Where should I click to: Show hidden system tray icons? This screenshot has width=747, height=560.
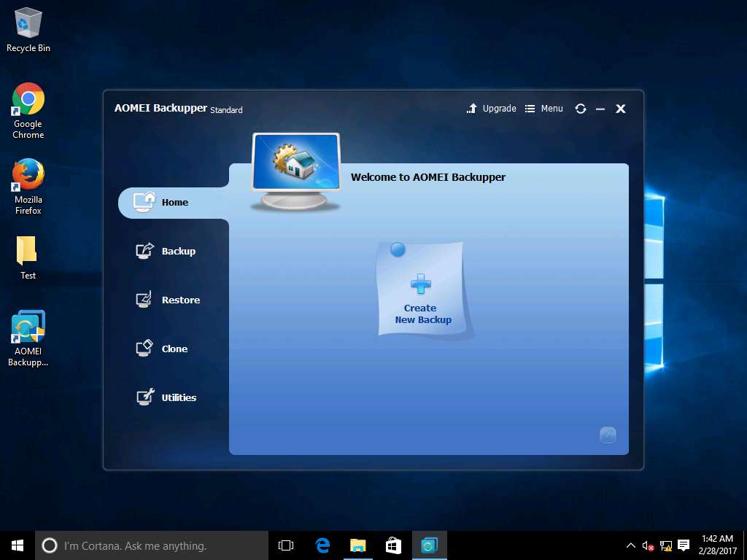(x=630, y=545)
